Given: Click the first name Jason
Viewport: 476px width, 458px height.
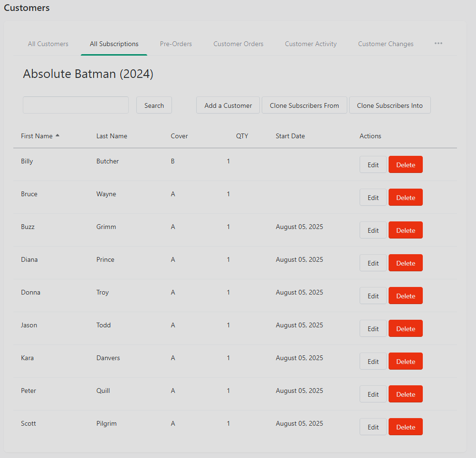Looking at the screenshot, I should click(x=29, y=325).
